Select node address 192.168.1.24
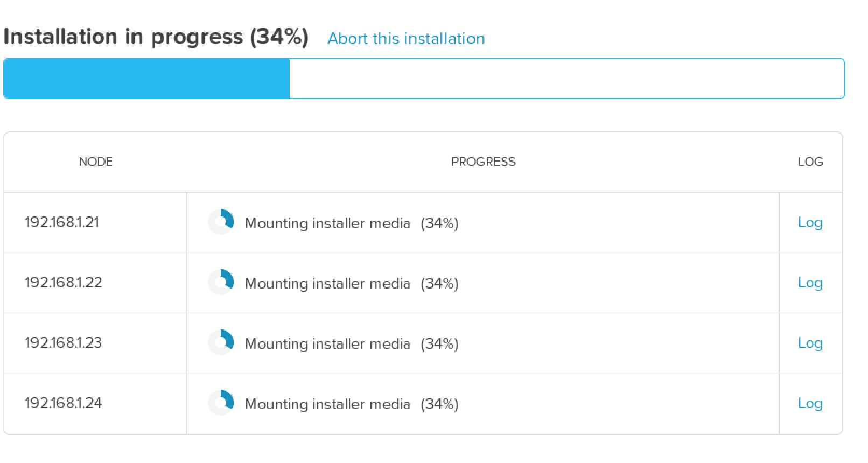 63,403
